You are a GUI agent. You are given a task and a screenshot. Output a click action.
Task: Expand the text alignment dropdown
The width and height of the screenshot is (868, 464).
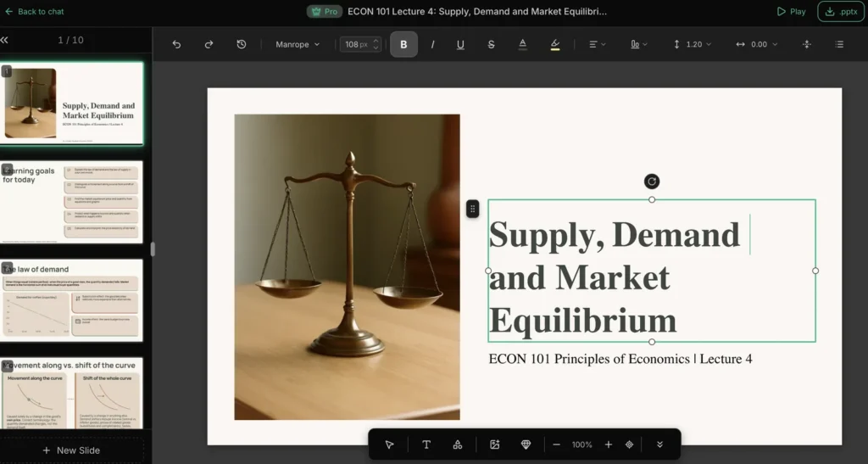click(597, 44)
